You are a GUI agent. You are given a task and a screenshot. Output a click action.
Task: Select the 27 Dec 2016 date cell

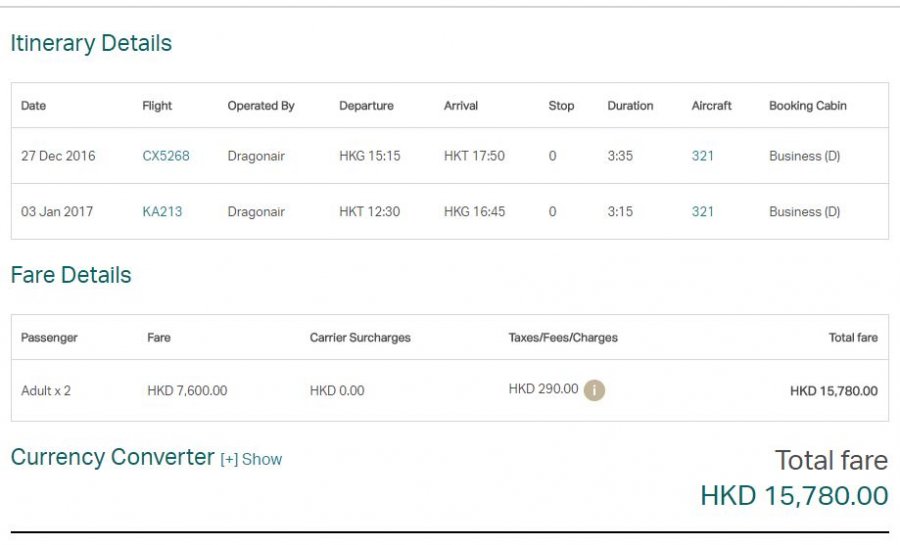click(58, 156)
